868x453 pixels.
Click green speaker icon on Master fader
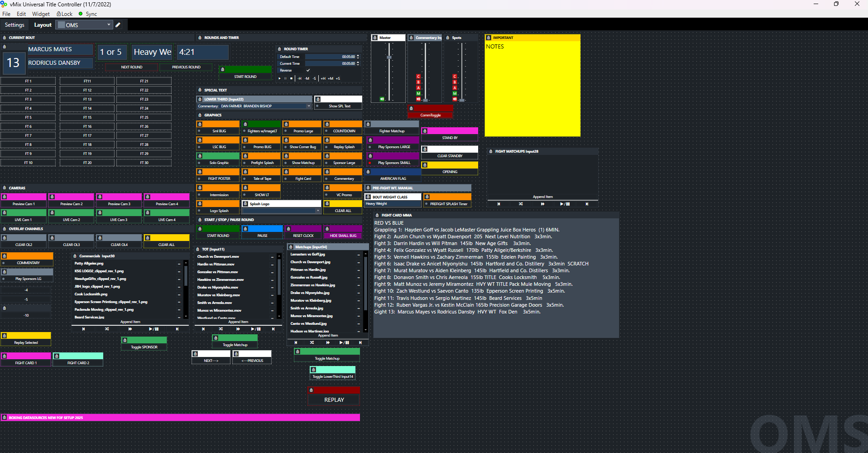tap(382, 99)
